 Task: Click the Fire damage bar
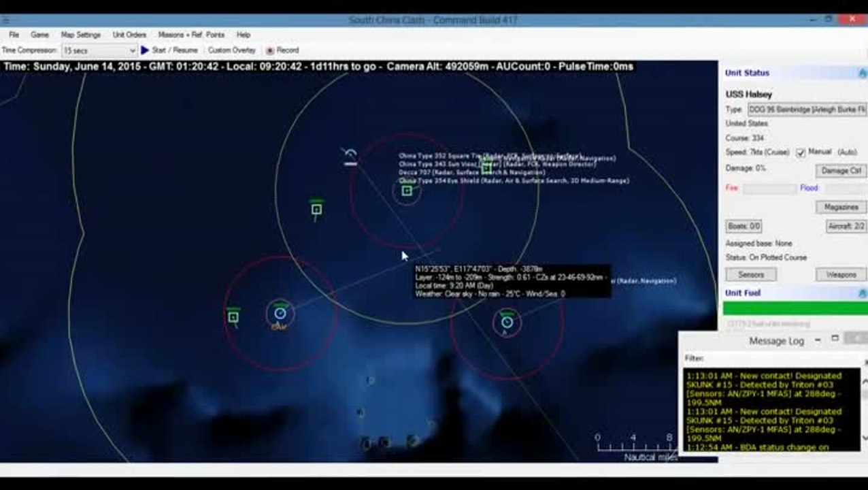tap(769, 189)
